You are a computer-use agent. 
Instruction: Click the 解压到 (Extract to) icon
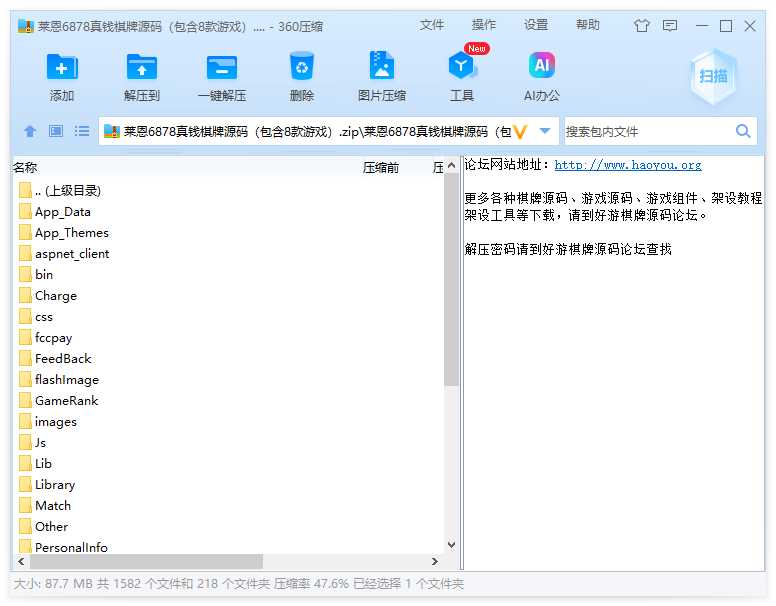tap(142, 67)
